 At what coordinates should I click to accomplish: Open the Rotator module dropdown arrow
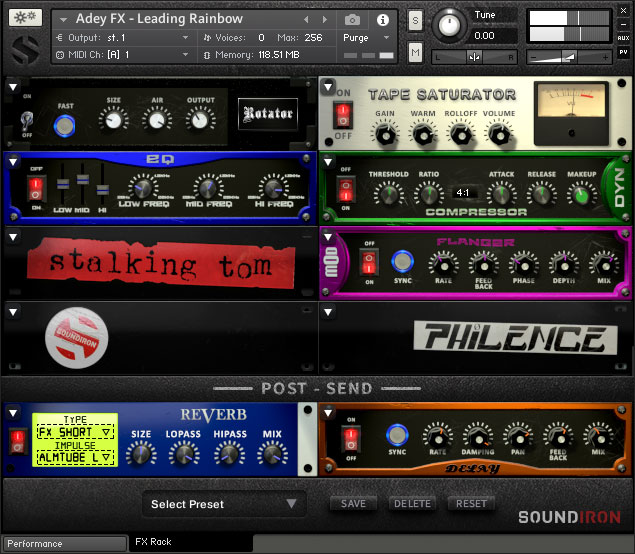pyautogui.click(x=13, y=87)
